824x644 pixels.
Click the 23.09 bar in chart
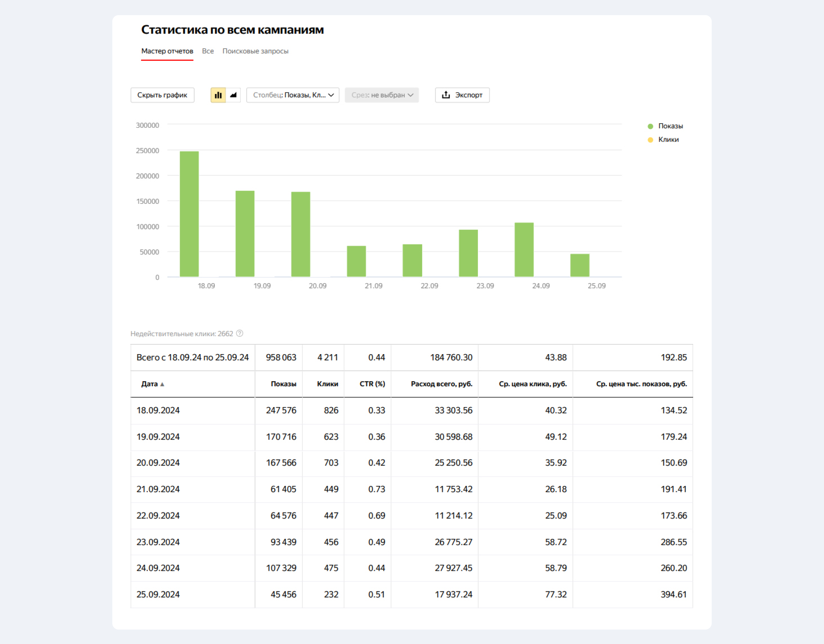click(x=468, y=253)
